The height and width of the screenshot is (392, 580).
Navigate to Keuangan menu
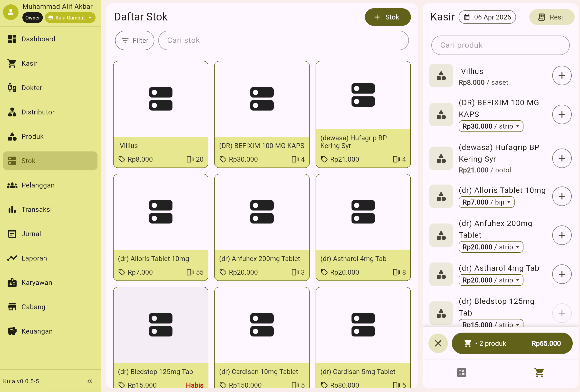37,331
